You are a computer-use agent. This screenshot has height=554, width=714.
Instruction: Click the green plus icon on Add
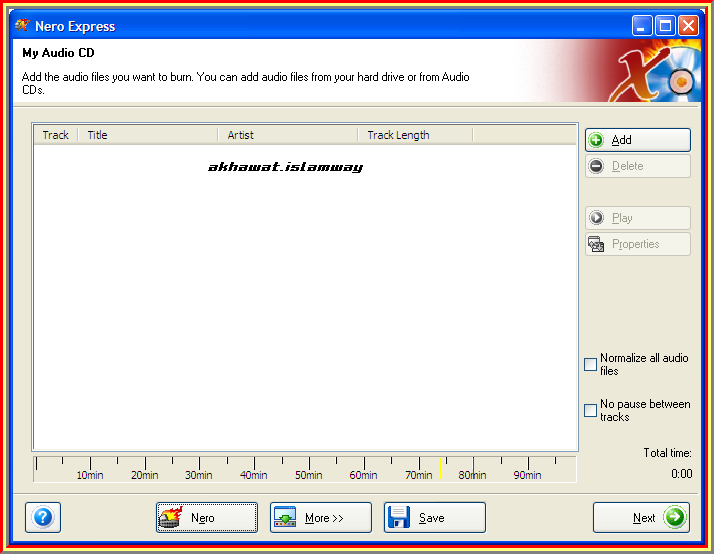point(596,140)
